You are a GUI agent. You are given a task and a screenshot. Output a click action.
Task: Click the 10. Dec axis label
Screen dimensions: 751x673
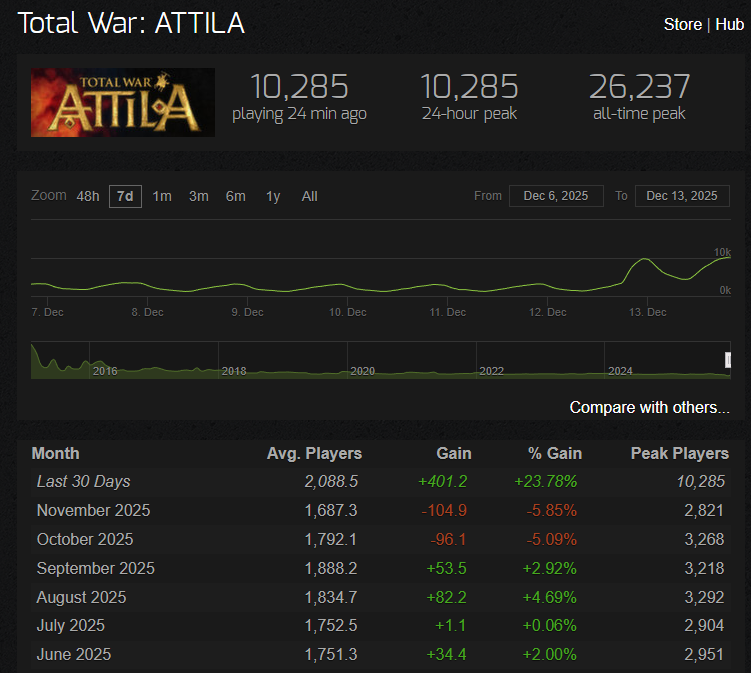tap(348, 312)
